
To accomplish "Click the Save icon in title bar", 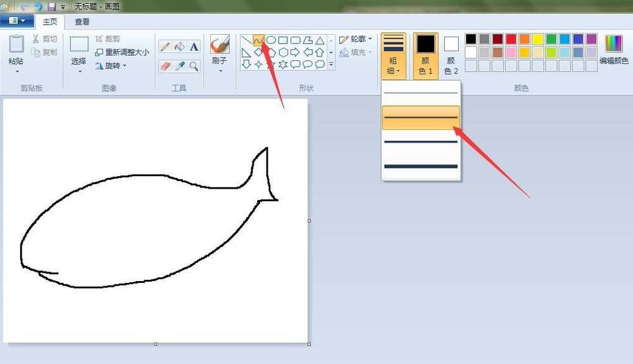I will point(52,6).
